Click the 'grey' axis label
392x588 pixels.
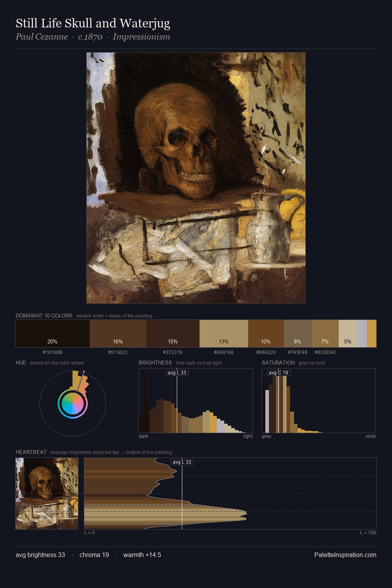267,436
